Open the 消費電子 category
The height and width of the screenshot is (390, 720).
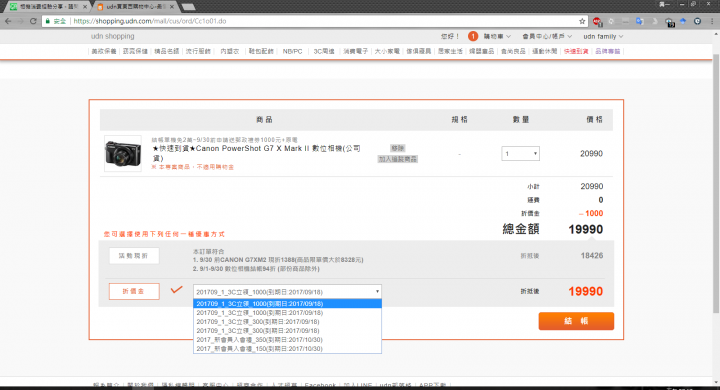355,51
